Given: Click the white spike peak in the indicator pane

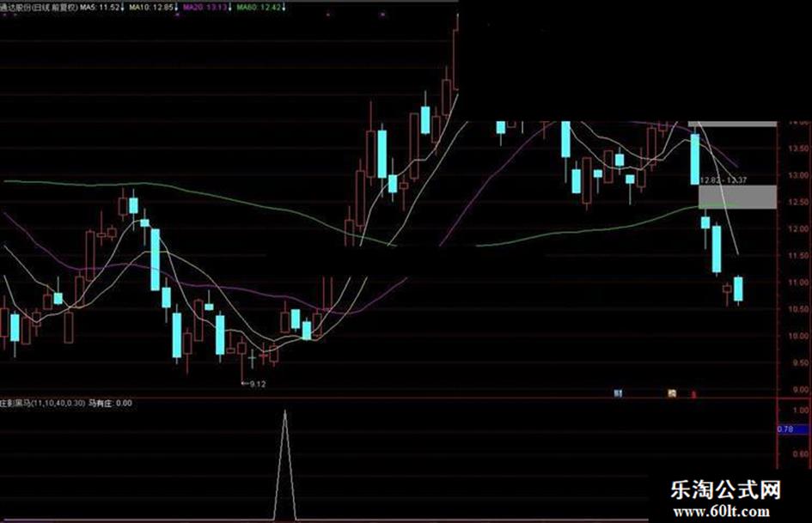Looking at the screenshot, I should coord(284,412).
